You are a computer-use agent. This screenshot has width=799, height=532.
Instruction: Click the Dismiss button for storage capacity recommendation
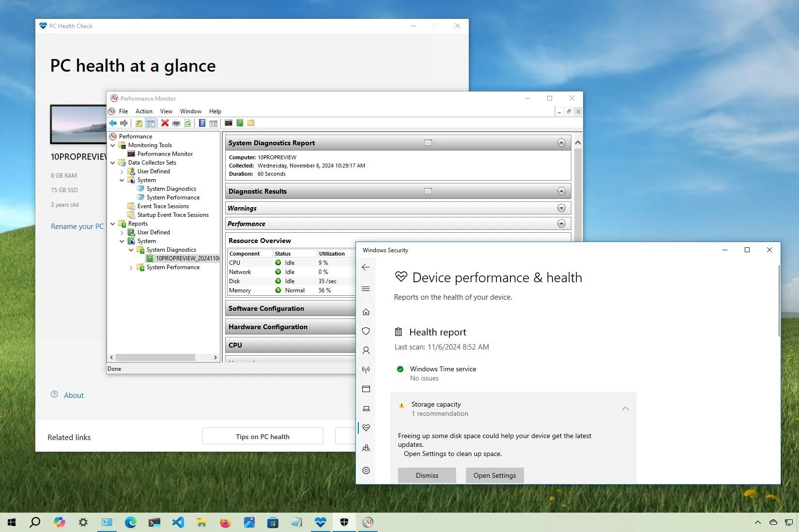(x=427, y=475)
